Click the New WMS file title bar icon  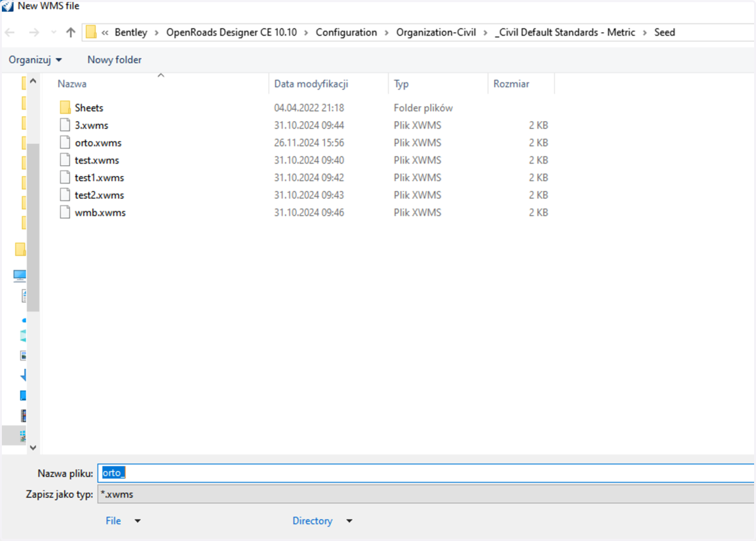click(8, 6)
